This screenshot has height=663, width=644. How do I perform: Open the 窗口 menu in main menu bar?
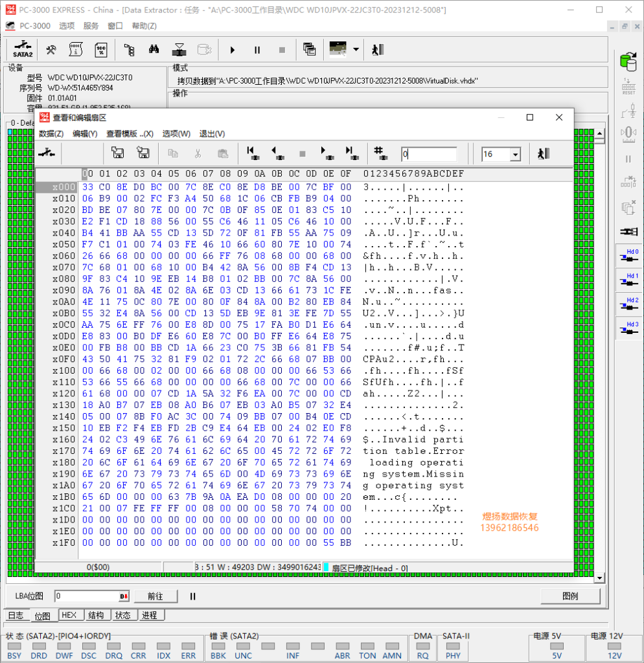(115, 26)
